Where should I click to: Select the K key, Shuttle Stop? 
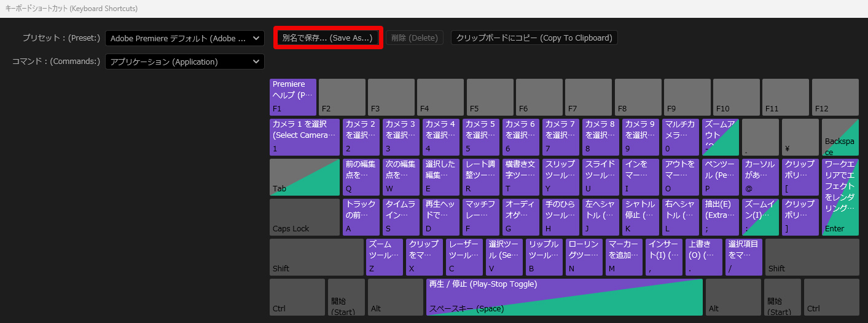click(x=641, y=217)
